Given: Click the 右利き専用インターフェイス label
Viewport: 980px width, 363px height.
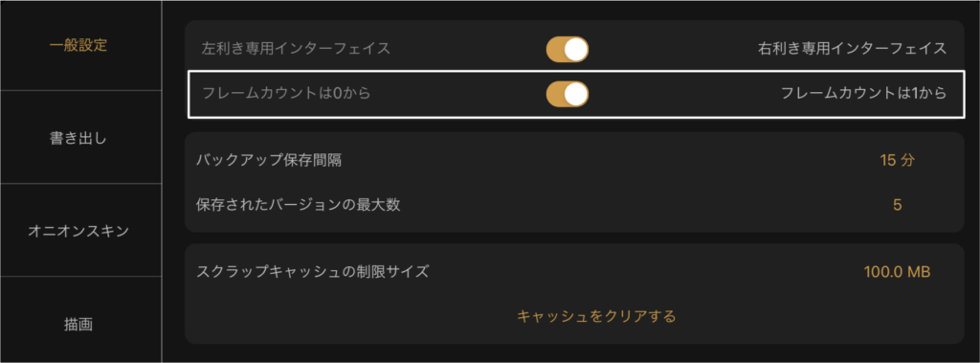Looking at the screenshot, I should pos(853,49).
